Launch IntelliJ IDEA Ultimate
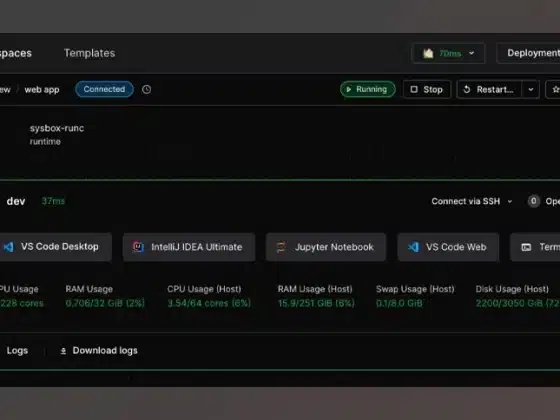This screenshot has height=420, width=560. tap(189, 247)
